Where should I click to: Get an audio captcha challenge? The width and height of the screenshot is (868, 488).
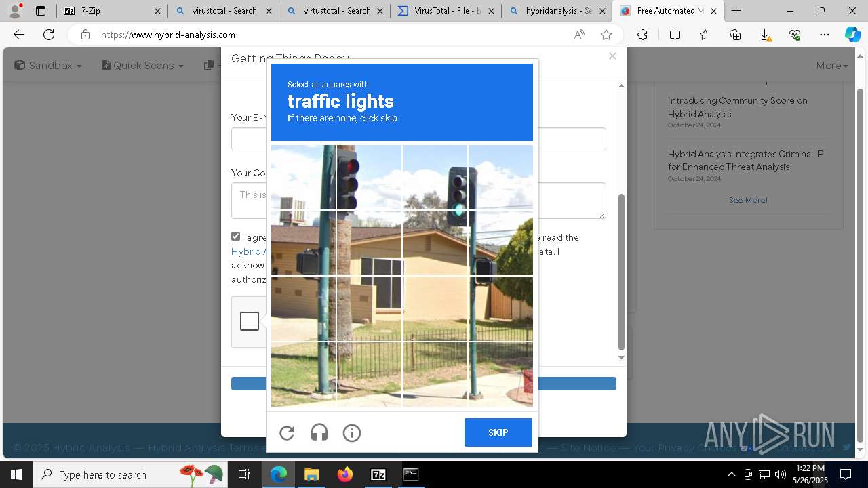tap(319, 432)
